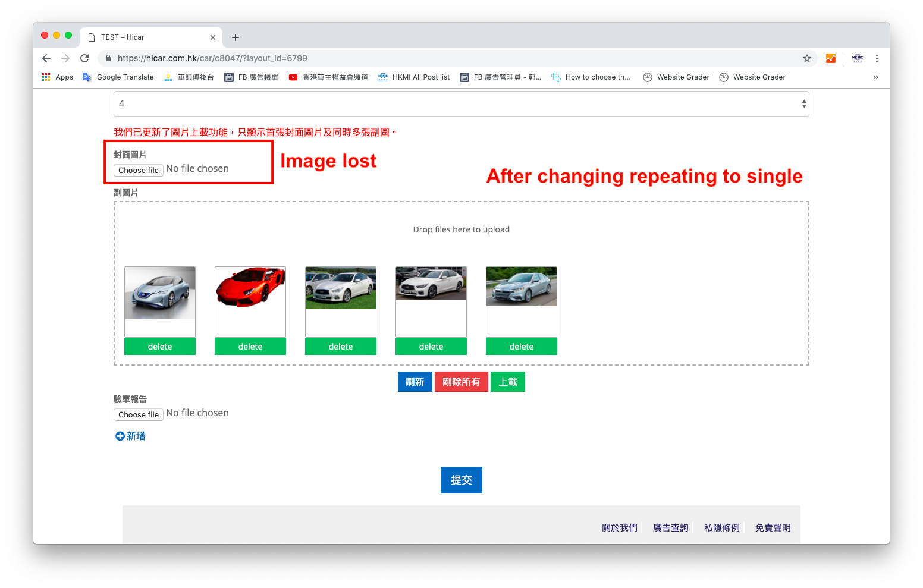The image size is (923, 588).
Task: Choose file for 封面圖片 cover image
Action: click(x=139, y=170)
